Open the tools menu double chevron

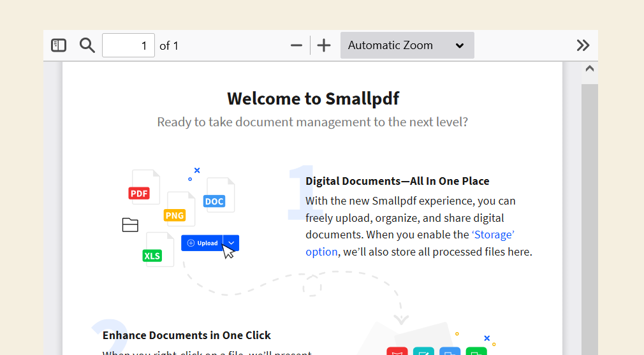click(583, 45)
